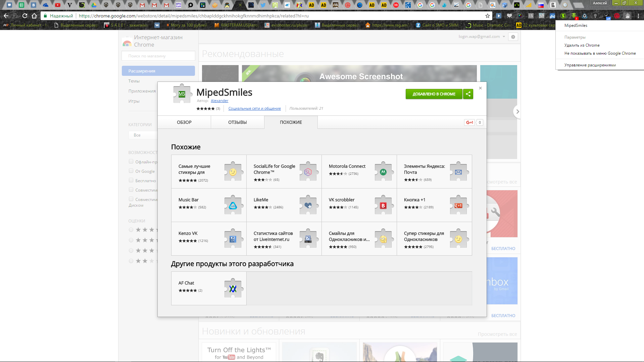Open the Кнопка +1 extension icon
644x362 pixels.
(458, 205)
